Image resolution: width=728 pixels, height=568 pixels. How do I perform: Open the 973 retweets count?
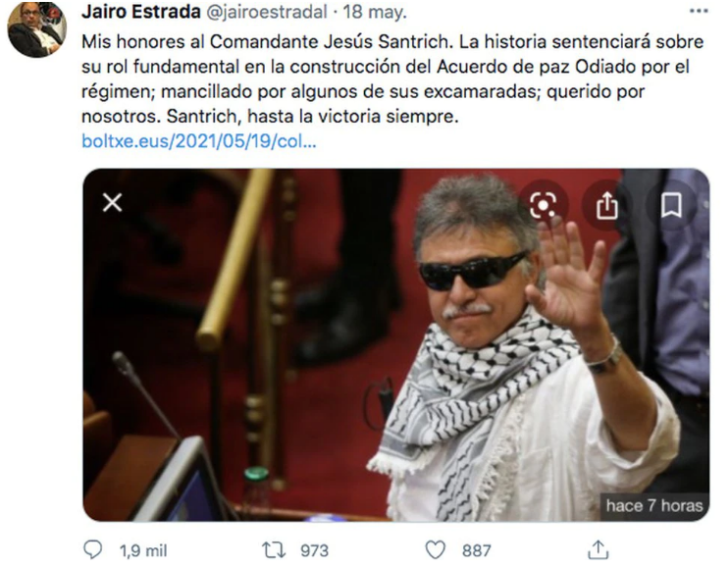[314, 550]
